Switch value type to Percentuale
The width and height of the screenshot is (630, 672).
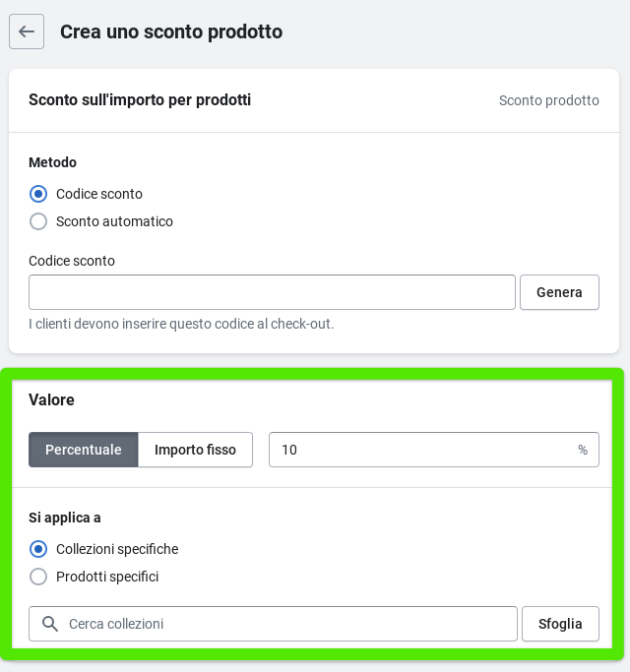click(84, 450)
